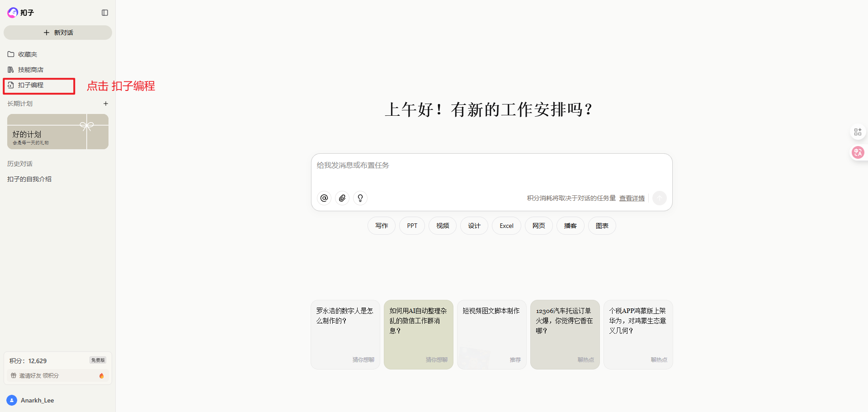Viewport: 868px width, 412px height.
Task: Click the 技能商店 books icon
Action: [11, 70]
